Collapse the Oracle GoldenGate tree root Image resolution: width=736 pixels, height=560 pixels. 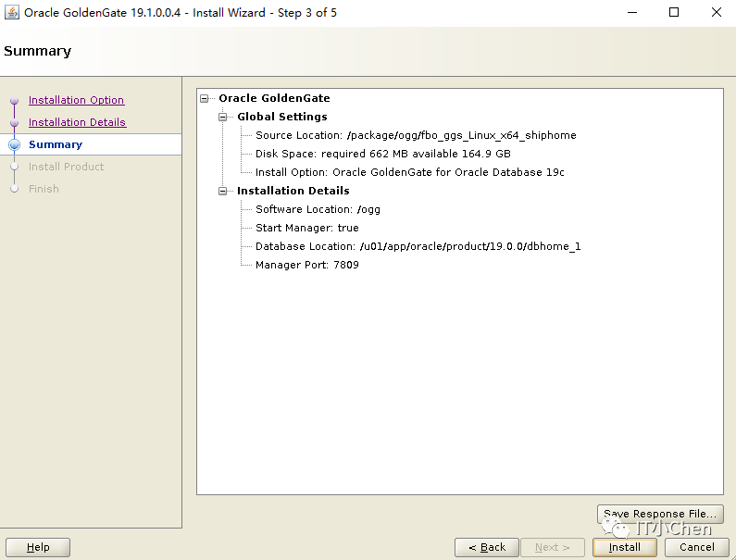(205, 98)
